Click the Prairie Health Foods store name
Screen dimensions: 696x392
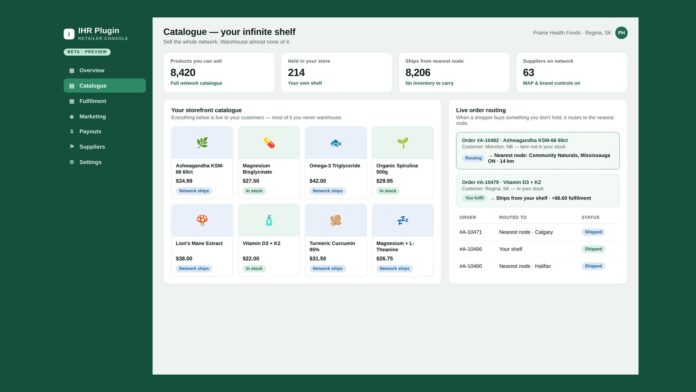[572, 33]
